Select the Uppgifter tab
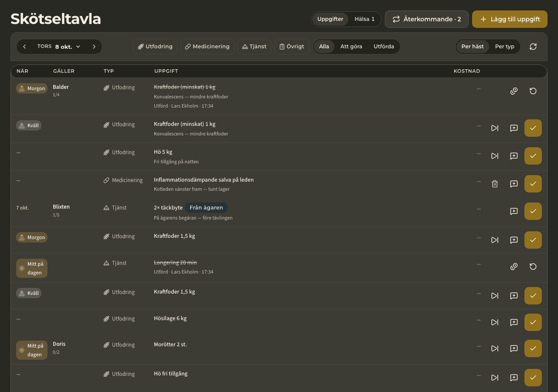558x392 pixels. point(330,19)
